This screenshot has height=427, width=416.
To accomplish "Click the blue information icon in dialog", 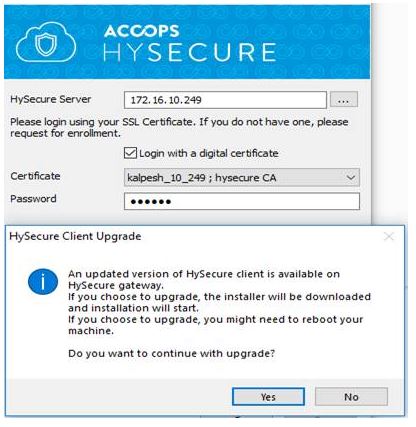I will coord(43,282).
